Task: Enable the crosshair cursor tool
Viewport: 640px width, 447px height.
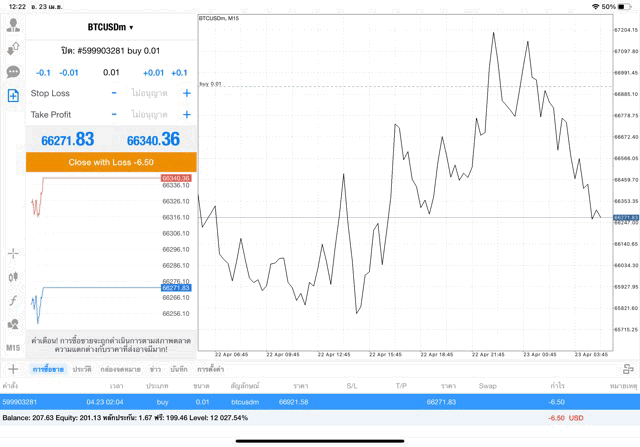Action: [13, 253]
